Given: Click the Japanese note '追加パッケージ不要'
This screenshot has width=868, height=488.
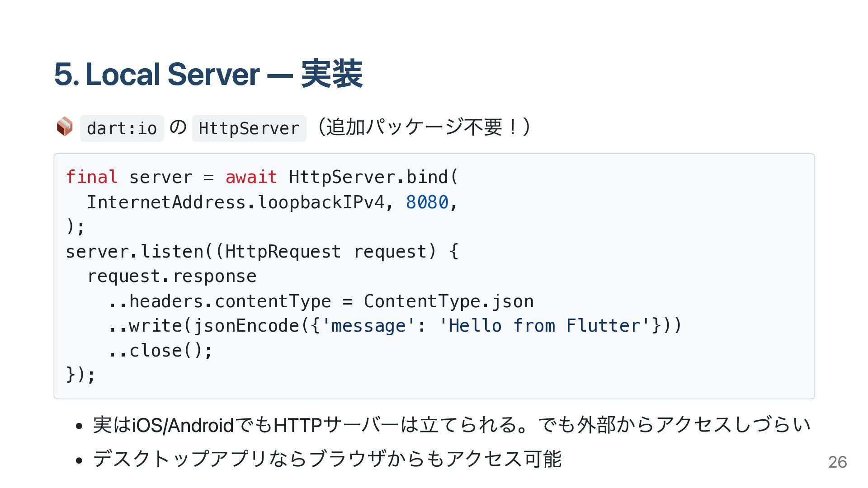Looking at the screenshot, I should point(414,127).
